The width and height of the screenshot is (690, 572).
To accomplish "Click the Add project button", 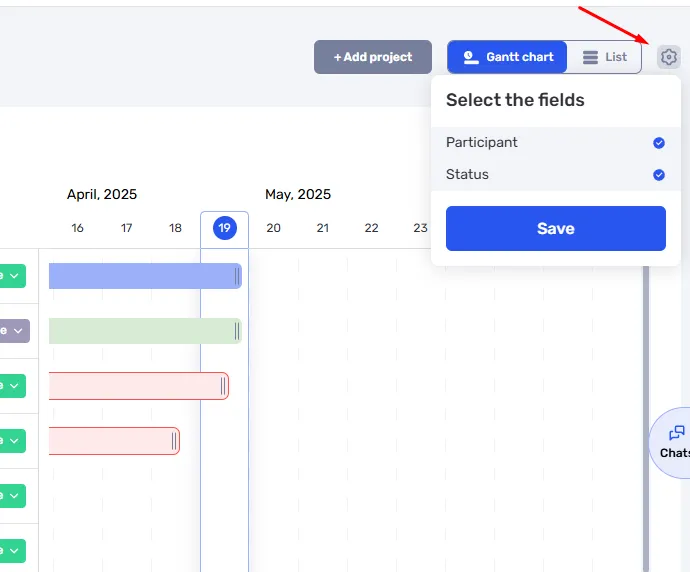I will click(x=373, y=57).
